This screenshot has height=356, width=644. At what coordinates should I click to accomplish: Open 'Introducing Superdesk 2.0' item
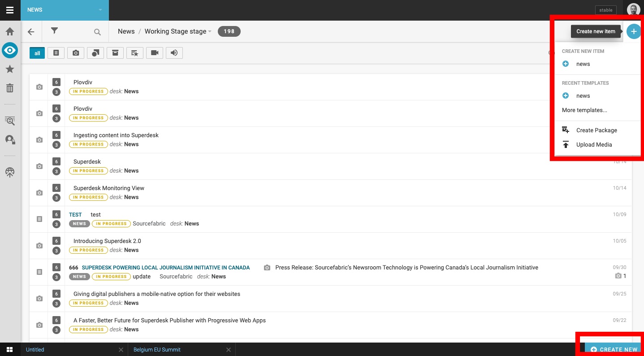click(330, 246)
